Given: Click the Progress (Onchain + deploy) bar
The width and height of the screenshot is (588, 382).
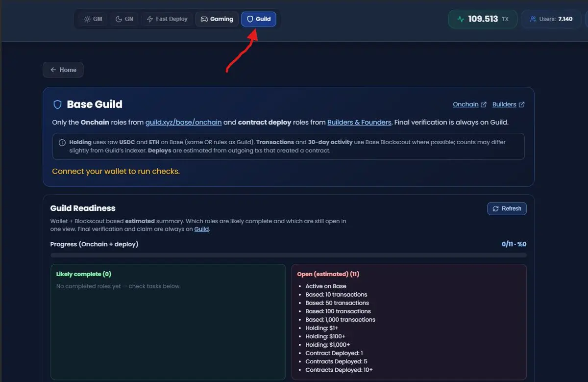Looking at the screenshot, I should [289, 255].
